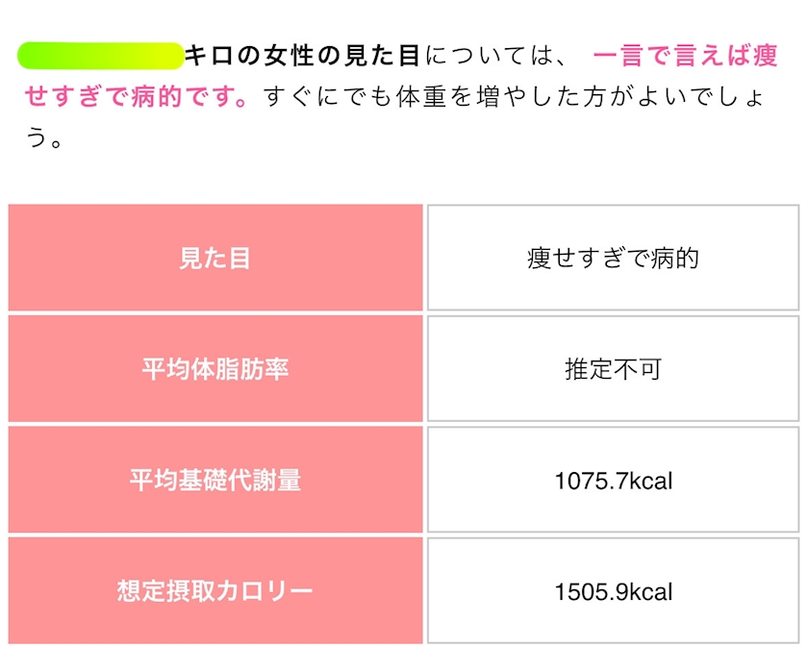Click the bold text キロの女性の見た目
The image size is (808, 672).
[x=302, y=57]
